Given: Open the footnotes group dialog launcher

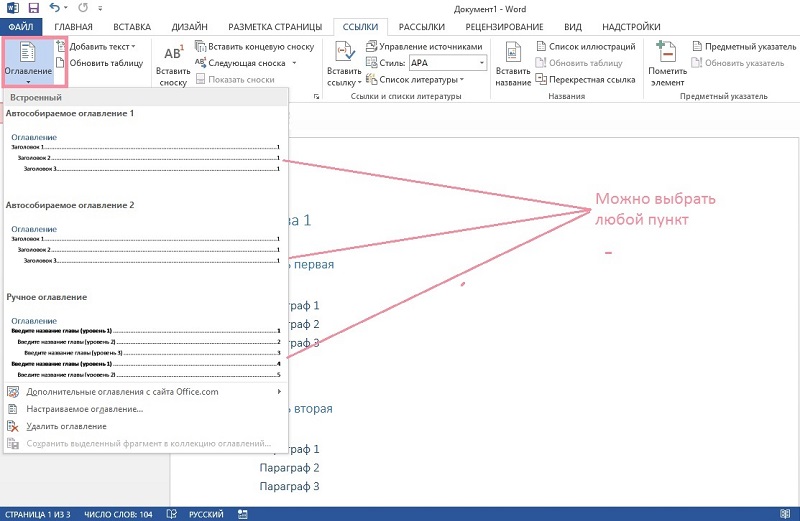Looking at the screenshot, I should coord(317,97).
